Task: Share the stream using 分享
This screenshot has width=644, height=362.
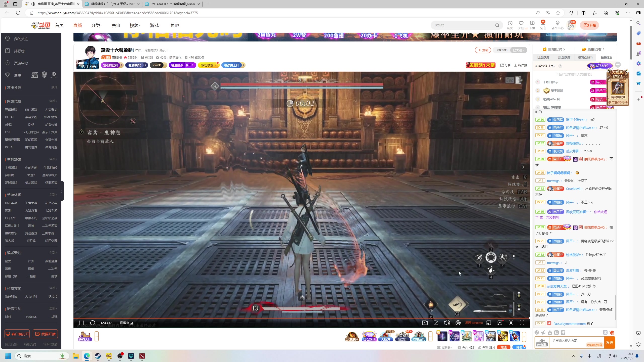Action: pyautogui.click(x=505, y=65)
